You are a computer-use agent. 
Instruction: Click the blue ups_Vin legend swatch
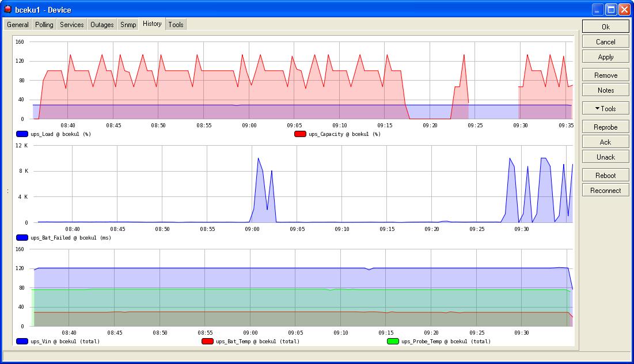22,341
